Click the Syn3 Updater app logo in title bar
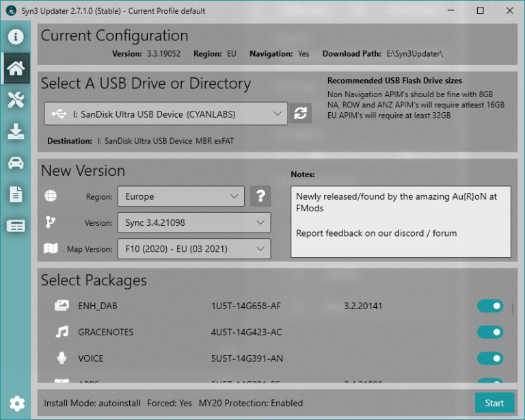This screenshot has width=525, height=420. click(x=12, y=11)
